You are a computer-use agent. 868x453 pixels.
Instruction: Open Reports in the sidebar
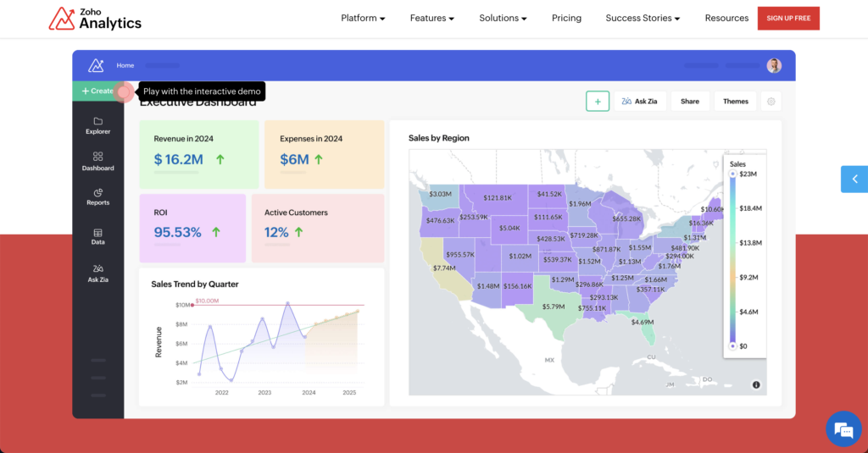pos(97,196)
